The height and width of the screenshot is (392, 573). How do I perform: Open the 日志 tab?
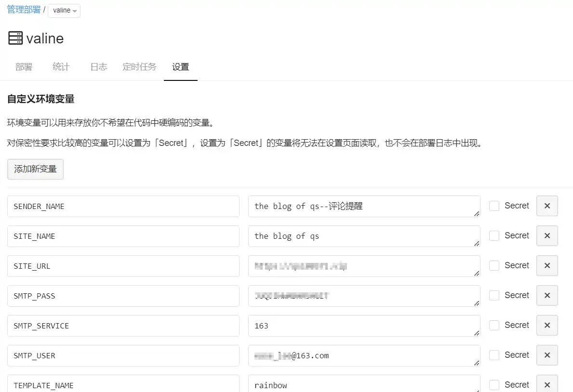click(98, 67)
